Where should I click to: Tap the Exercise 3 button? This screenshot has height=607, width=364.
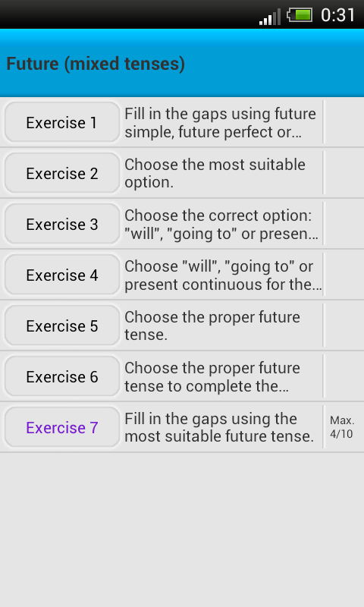pyautogui.click(x=62, y=224)
